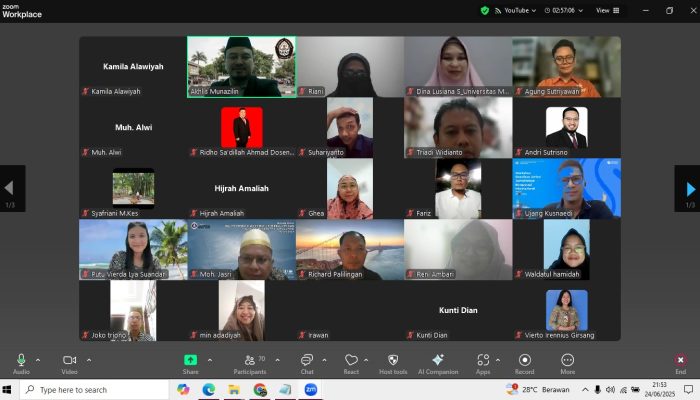The width and height of the screenshot is (700, 400).
Task: Switch to Zoom app in taskbar
Action: click(x=311, y=390)
